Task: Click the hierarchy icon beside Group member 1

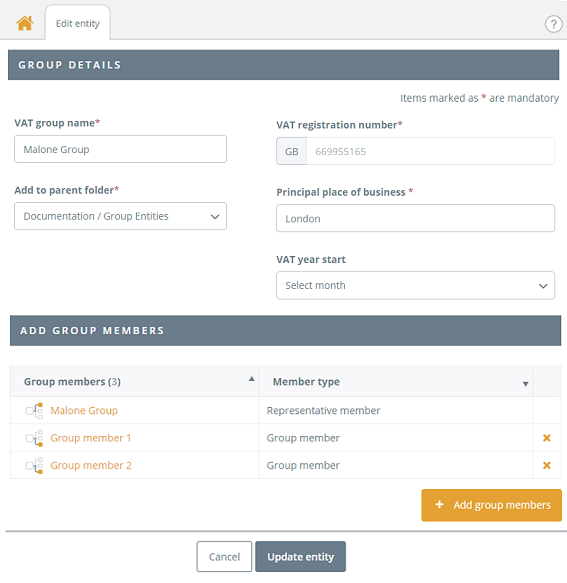Action: click(34, 438)
